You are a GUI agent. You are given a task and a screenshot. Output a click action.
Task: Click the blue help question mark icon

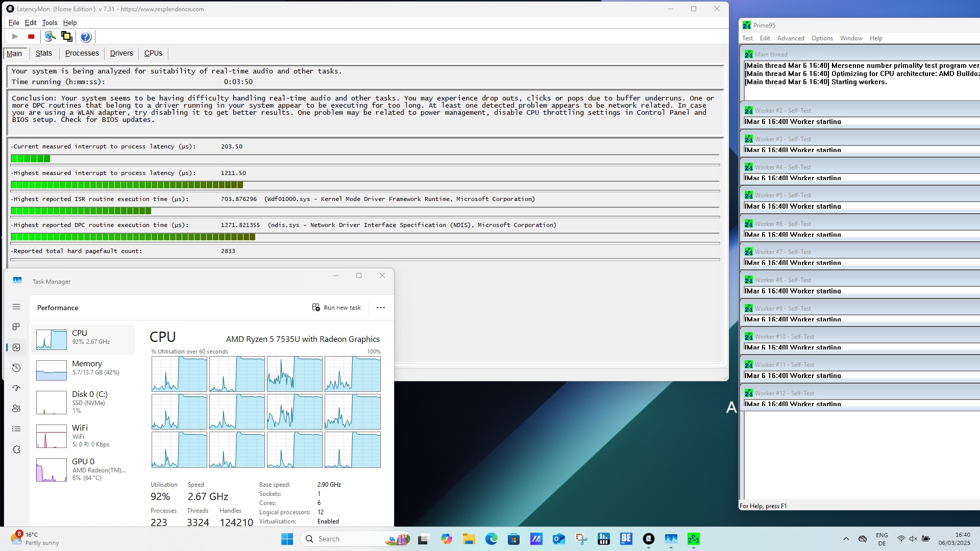tap(86, 37)
